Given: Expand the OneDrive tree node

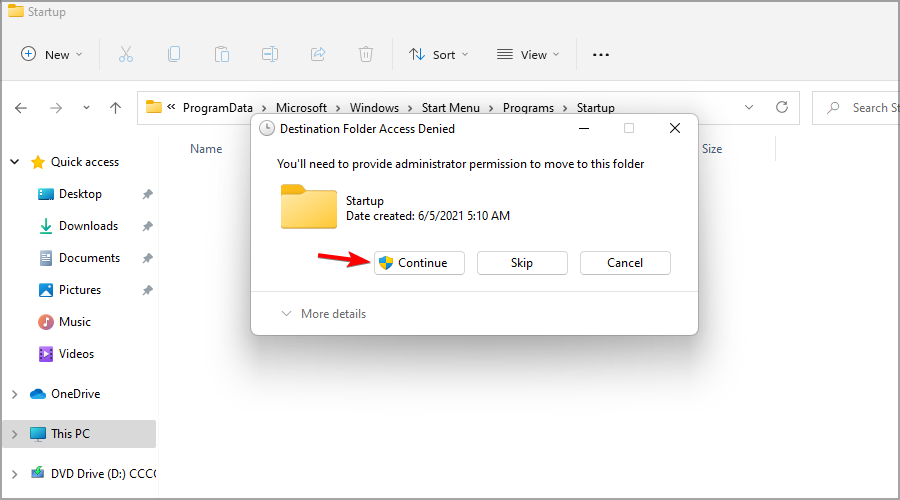Looking at the screenshot, I should click(x=15, y=394).
